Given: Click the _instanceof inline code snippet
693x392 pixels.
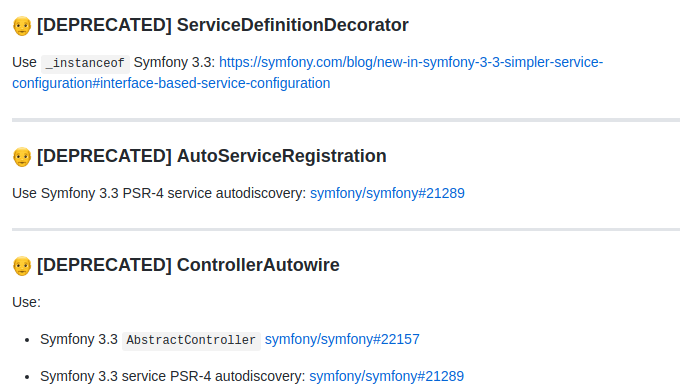Looking at the screenshot, I should pyautogui.click(x=85, y=63).
